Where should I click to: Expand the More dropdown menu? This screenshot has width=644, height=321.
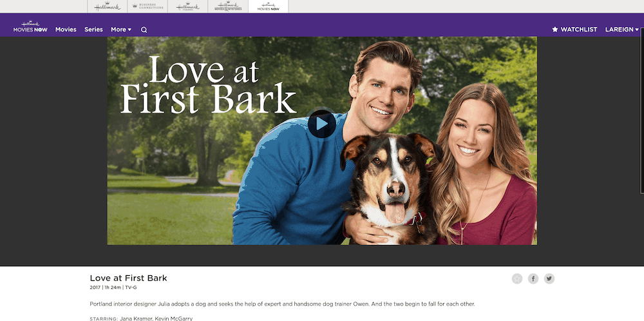point(121,30)
